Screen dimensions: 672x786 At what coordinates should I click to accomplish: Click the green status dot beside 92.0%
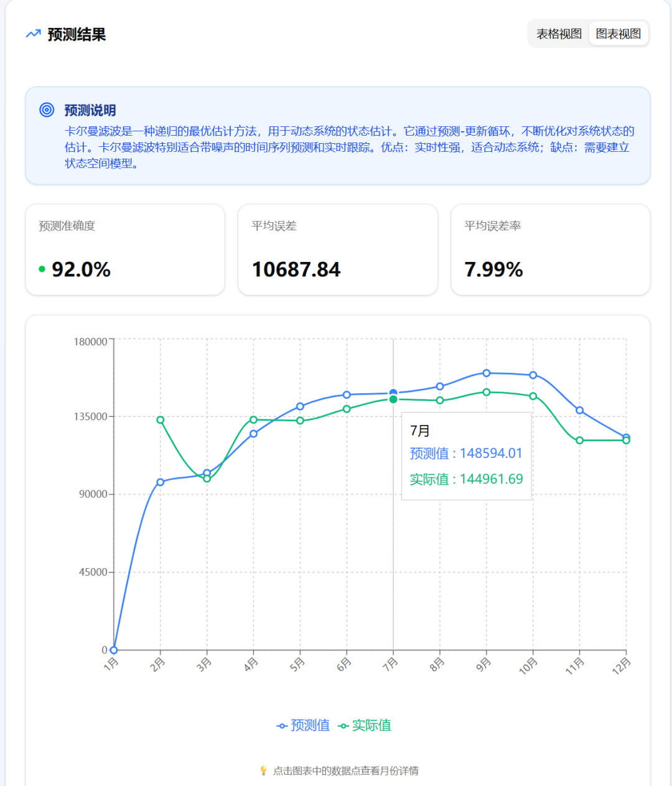[x=42, y=269]
